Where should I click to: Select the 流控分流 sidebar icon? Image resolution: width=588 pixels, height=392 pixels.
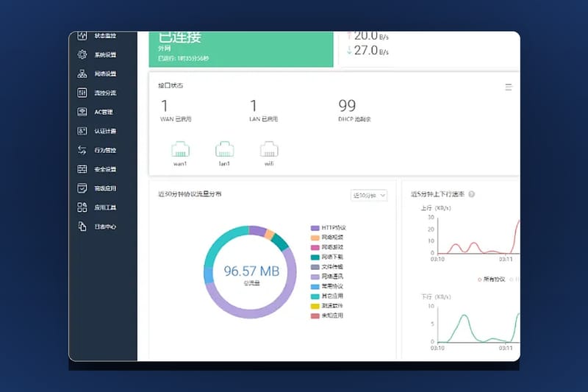[x=82, y=93]
